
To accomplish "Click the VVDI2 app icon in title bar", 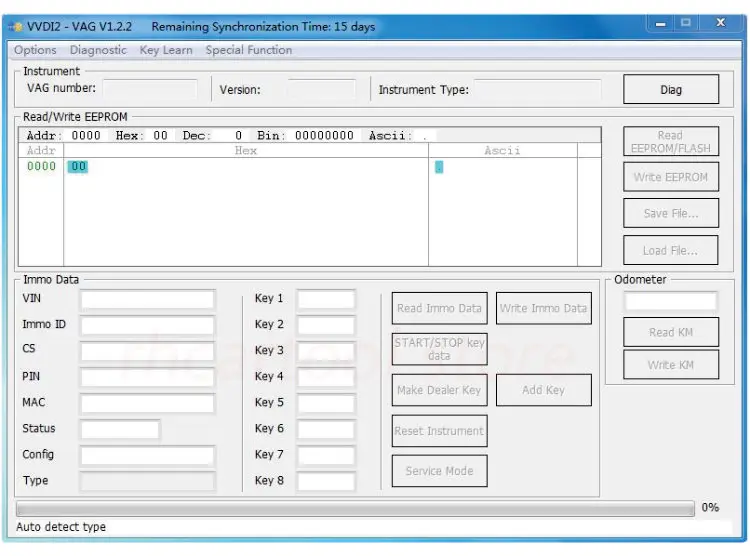I will click(16, 26).
